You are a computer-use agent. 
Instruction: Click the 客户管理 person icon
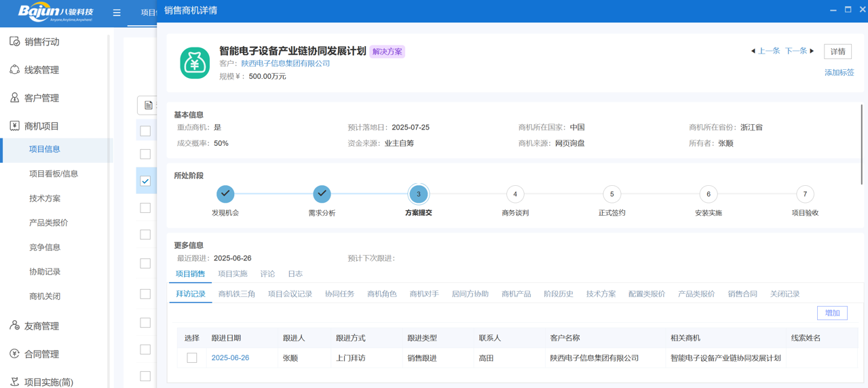coord(14,98)
